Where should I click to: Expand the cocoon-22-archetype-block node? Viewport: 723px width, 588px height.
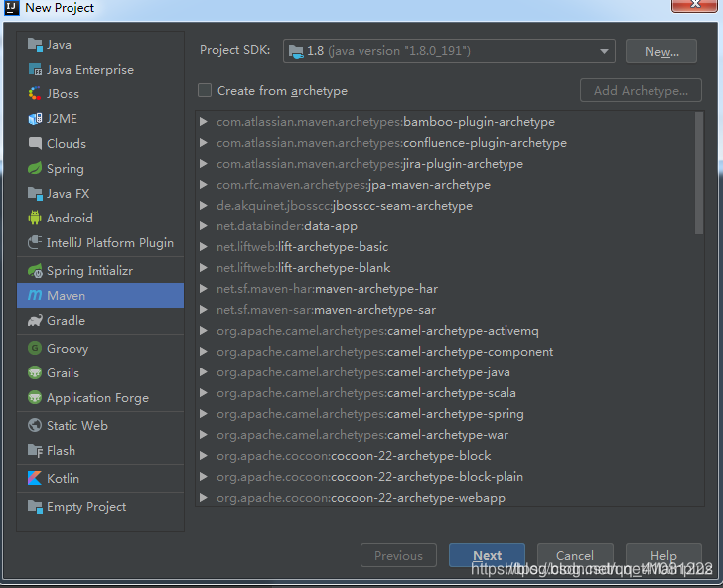click(x=203, y=455)
